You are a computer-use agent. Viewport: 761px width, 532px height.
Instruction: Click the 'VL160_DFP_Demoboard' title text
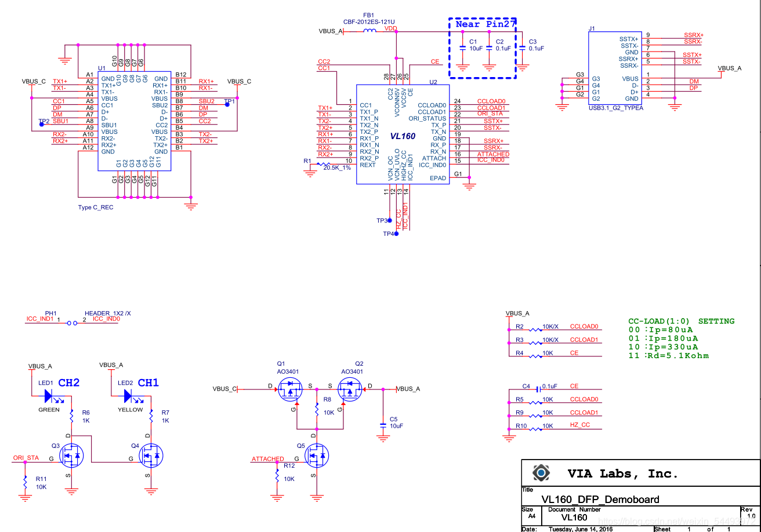tap(600, 499)
